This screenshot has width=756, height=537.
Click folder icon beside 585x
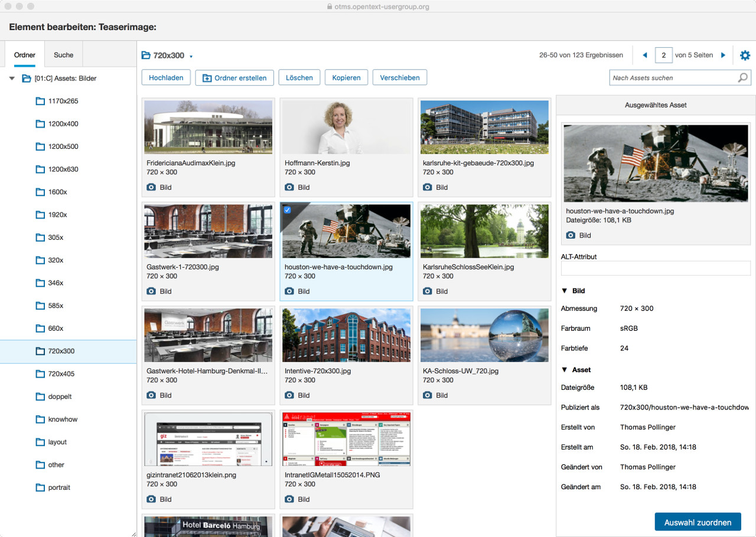[40, 305]
